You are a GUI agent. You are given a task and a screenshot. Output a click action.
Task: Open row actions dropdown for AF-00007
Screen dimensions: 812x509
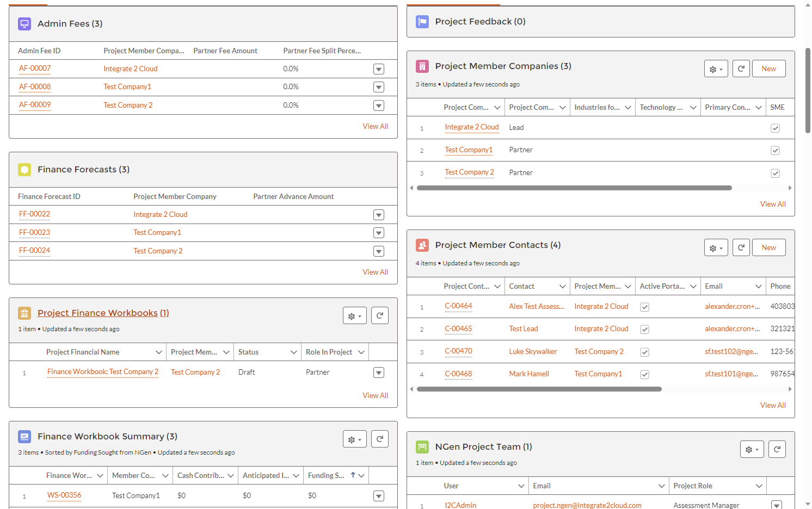(x=379, y=69)
